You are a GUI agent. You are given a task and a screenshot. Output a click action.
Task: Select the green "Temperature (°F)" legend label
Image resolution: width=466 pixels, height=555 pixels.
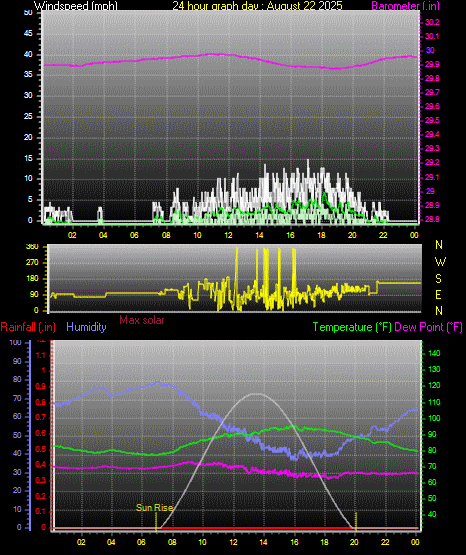[352, 327]
